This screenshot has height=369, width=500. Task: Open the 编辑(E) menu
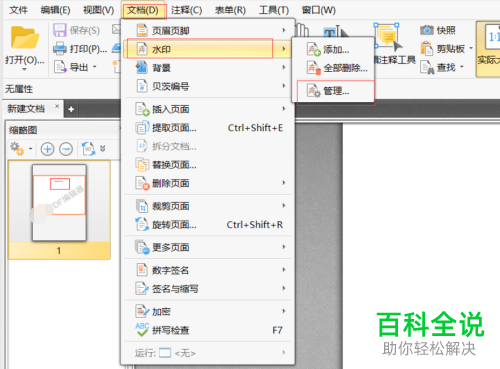pos(55,10)
